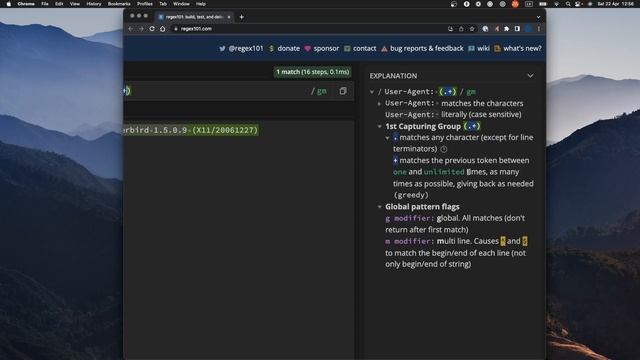Go forward in Chrome
The image size is (640, 360).
(x=141, y=29)
